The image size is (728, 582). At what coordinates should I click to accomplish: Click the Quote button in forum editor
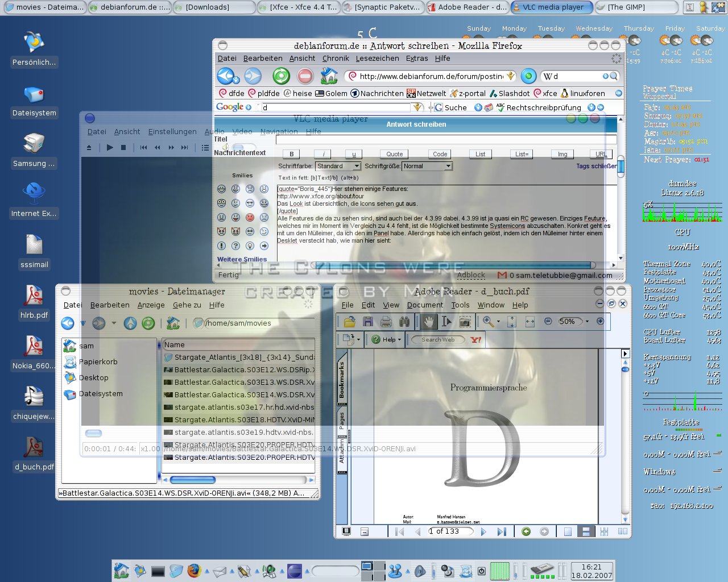[394, 154]
